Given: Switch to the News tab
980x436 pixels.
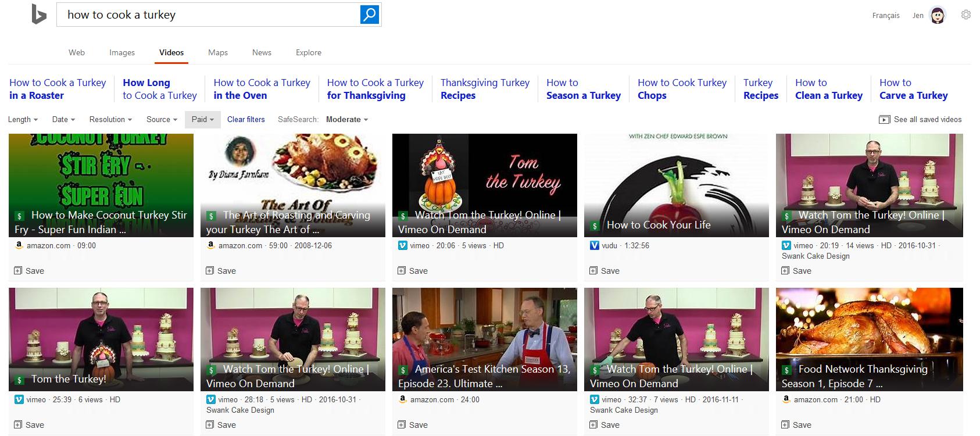Looking at the screenshot, I should click(262, 53).
